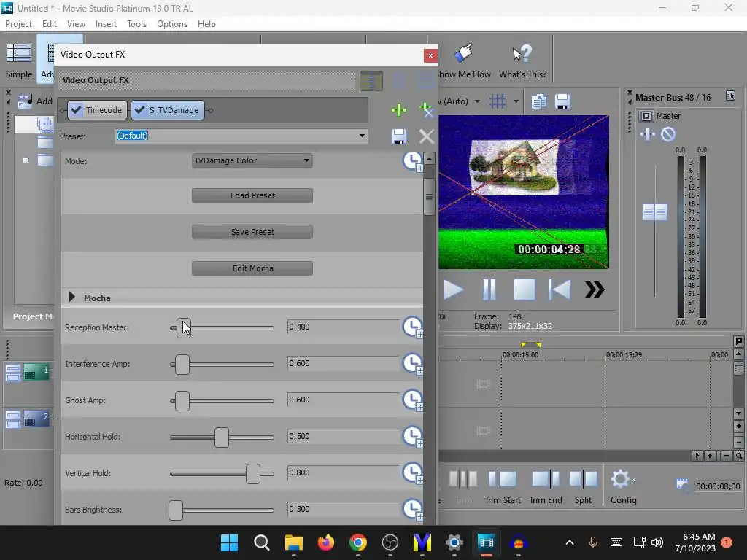
Task: Animate Vertical Hold with its clock icon
Action: click(x=413, y=472)
